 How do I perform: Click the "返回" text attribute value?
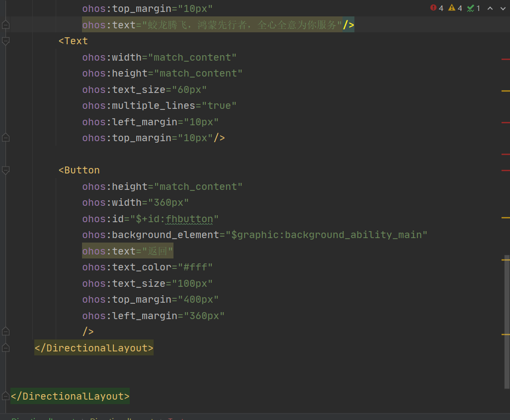[158, 251]
